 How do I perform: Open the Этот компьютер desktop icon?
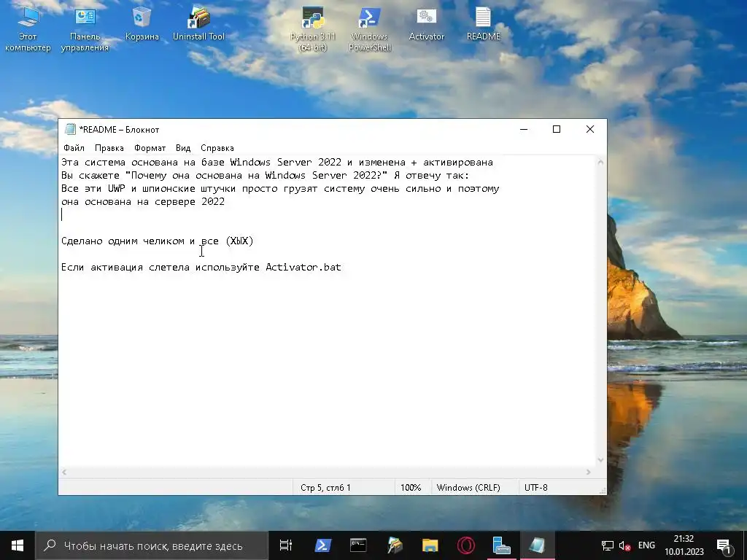pos(28,28)
